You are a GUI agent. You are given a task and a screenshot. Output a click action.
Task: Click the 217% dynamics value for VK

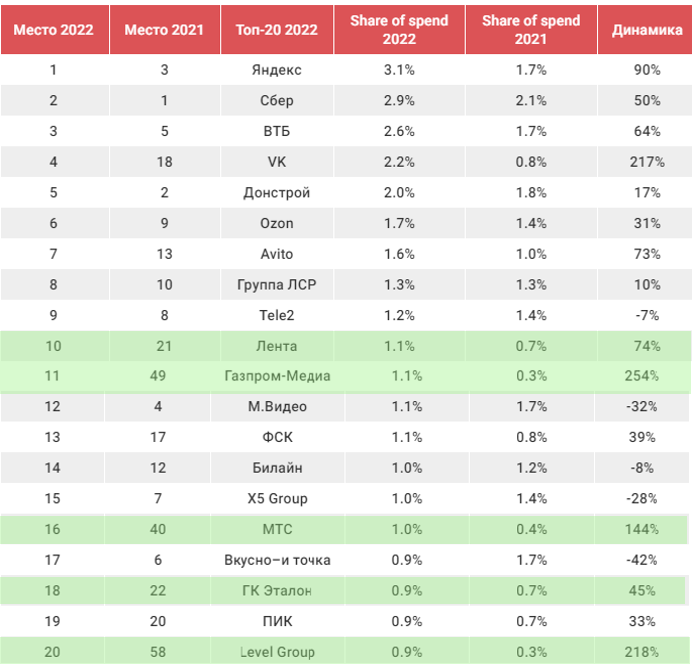pyautogui.click(x=647, y=162)
